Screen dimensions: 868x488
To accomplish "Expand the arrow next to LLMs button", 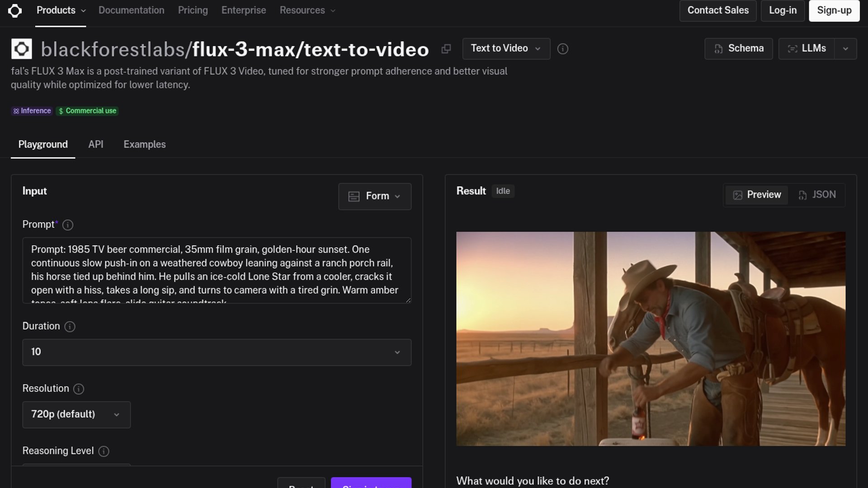I will click(x=845, y=49).
